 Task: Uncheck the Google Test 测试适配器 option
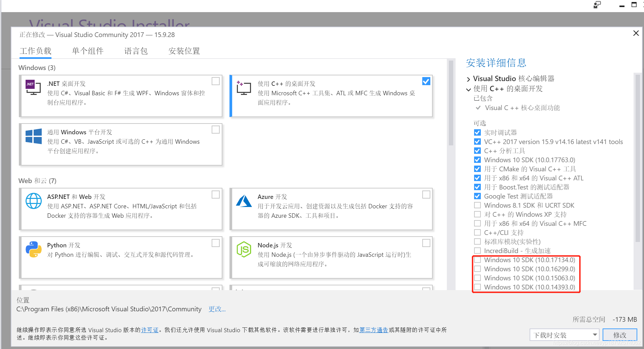477,196
